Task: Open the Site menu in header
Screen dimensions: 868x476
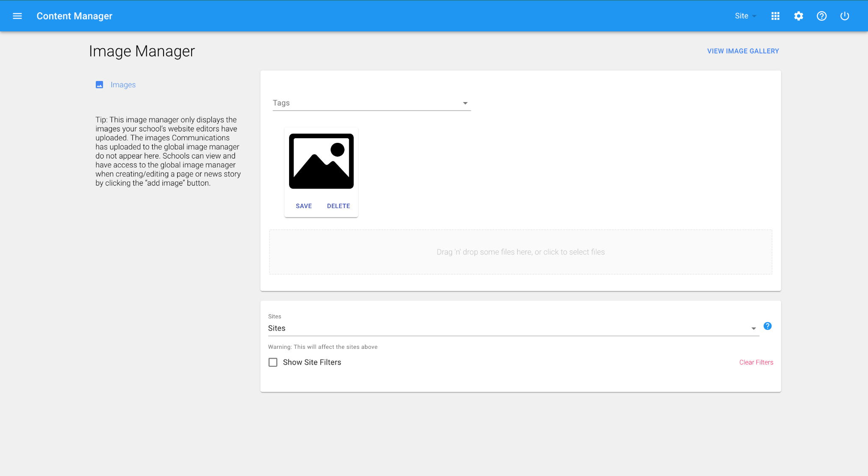Action: coord(745,16)
